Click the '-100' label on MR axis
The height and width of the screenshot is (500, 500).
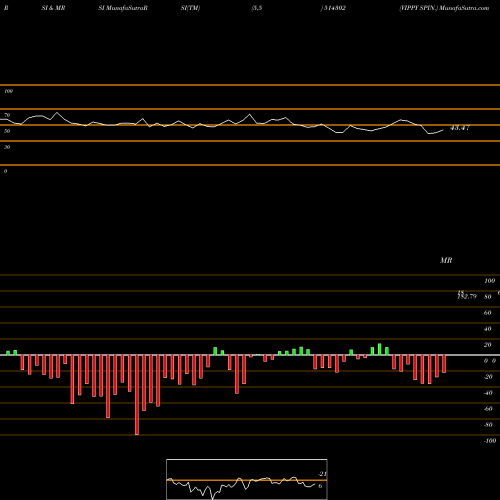pyautogui.click(x=490, y=441)
